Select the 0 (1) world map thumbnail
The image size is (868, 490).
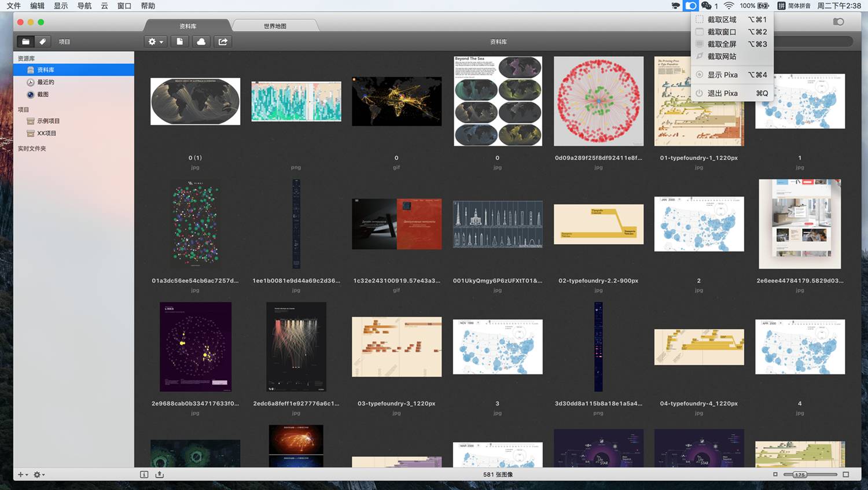[195, 101]
